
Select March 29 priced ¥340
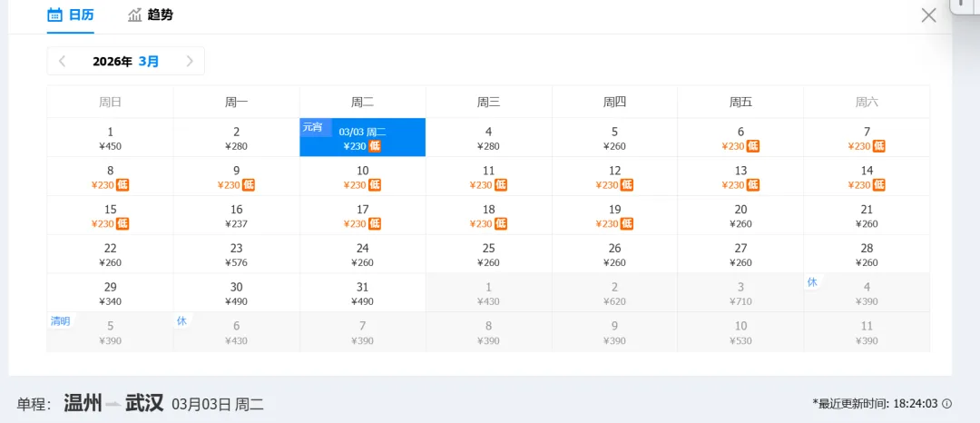pos(110,294)
